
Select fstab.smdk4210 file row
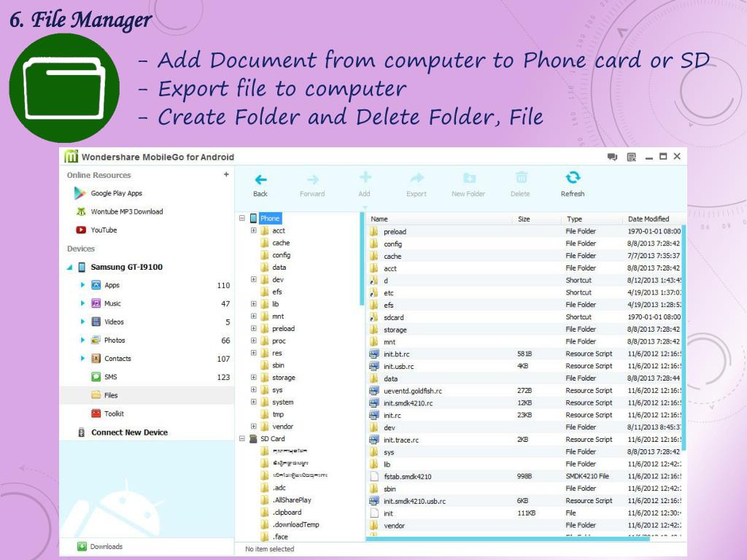point(524,476)
